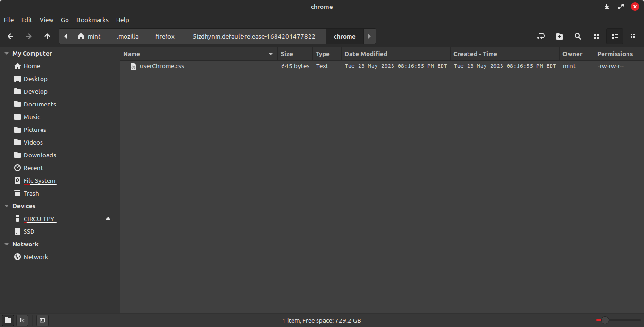
Task: Sort by the Name column header
Action: (199, 54)
